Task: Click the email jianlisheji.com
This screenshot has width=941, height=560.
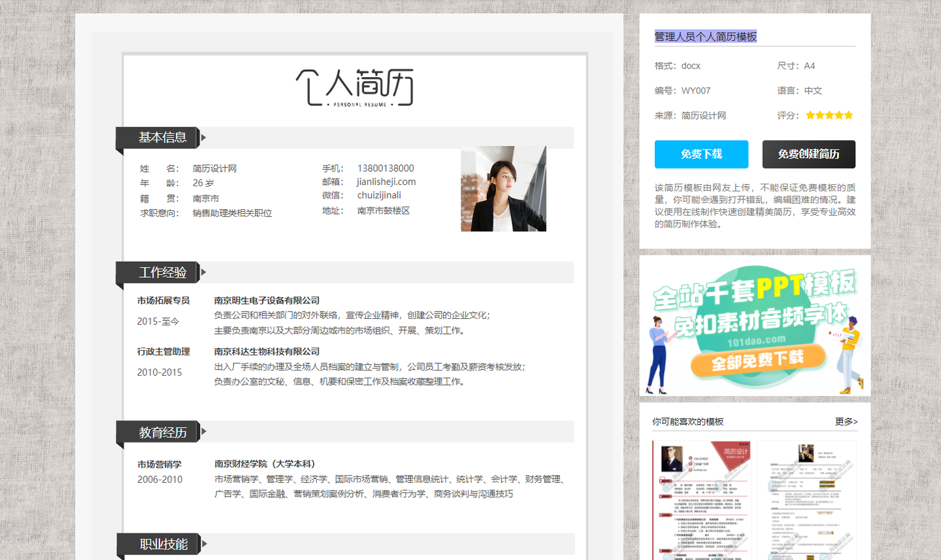Action: [386, 182]
